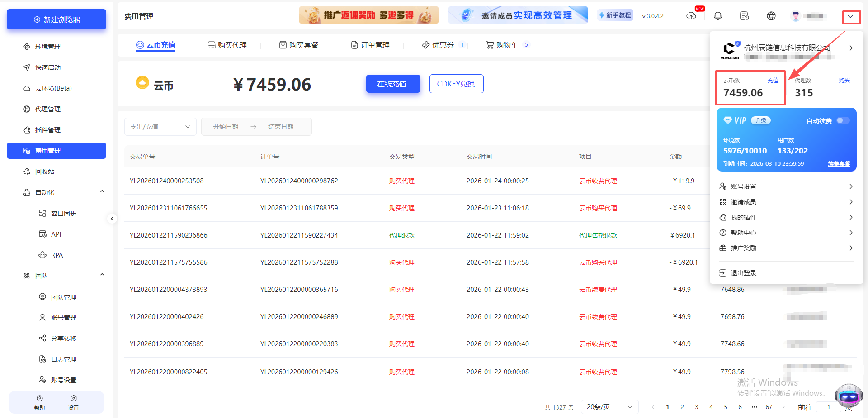
Task: Click the 在线充值 recharge button
Action: click(392, 84)
